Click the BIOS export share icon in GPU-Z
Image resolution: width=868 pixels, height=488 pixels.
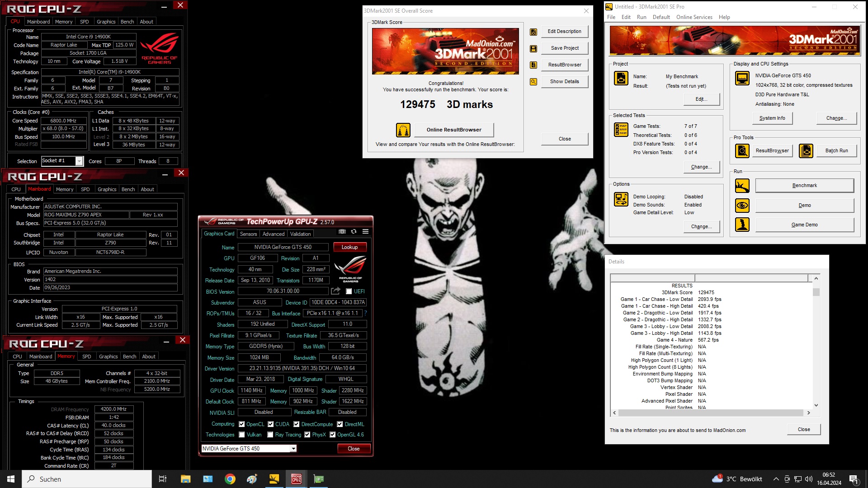tap(335, 291)
